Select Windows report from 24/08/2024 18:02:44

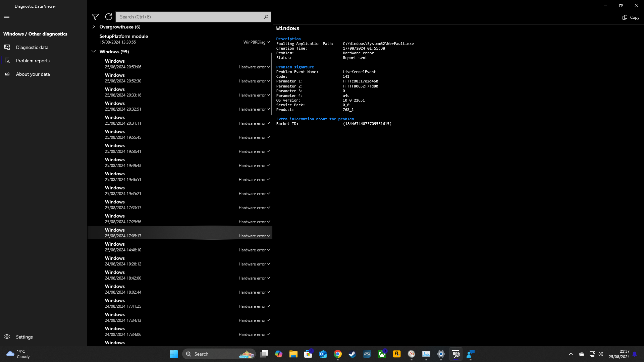pos(180,289)
